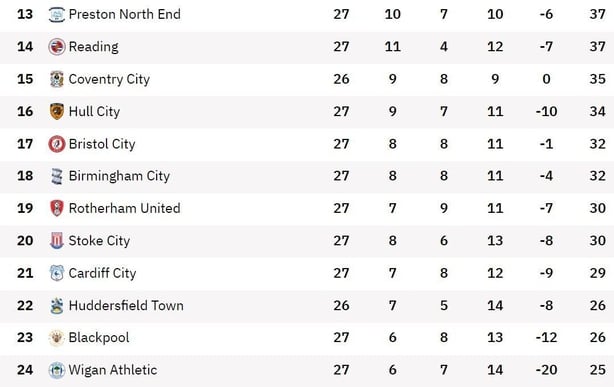Click the Coventry City crest icon
614x387 pixels.
[x=57, y=79]
